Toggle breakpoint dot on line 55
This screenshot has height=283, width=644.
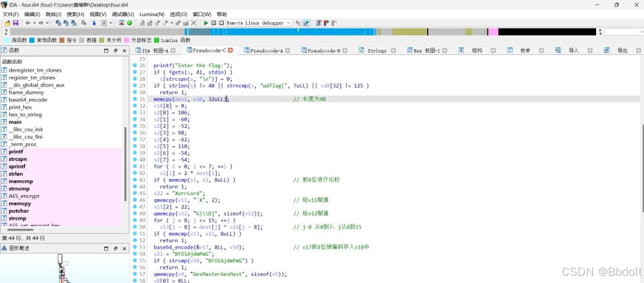point(135,260)
